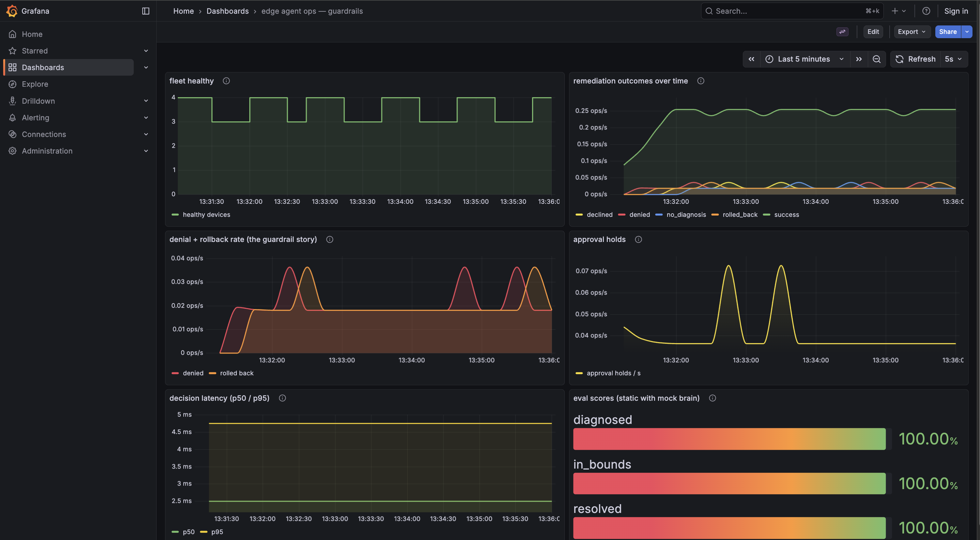Click the Sign in link
980x540 pixels.
click(956, 11)
